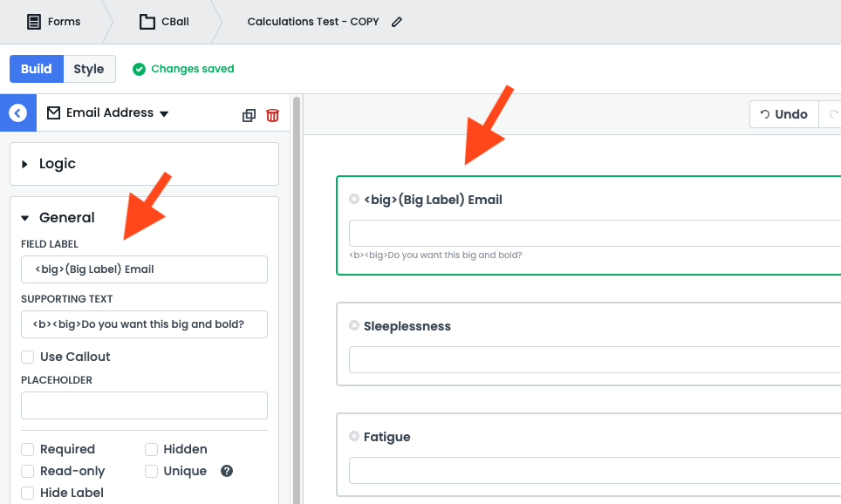Remove the Sleeplessness field via x icon
This screenshot has height=504, width=841.
click(x=354, y=325)
